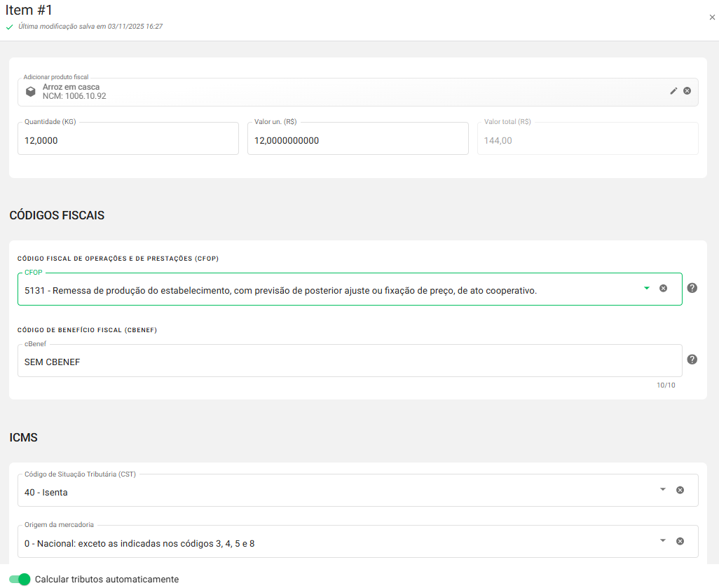Remove the fiscal product with its clear icon
Screen dimensions: 719x588
point(687,91)
